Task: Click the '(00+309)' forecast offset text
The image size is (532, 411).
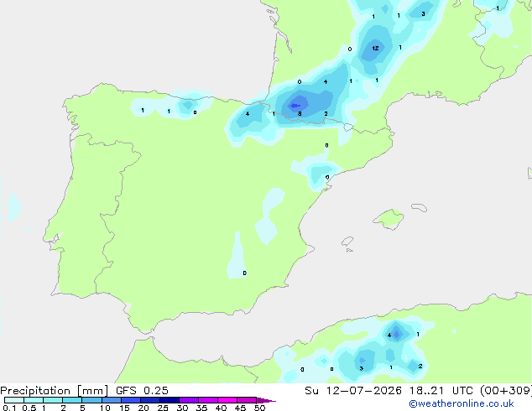Action: pyautogui.click(x=505, y=391)
